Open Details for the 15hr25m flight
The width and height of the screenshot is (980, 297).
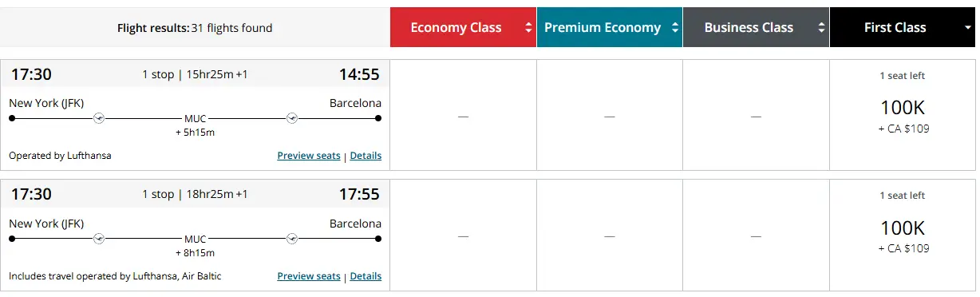pyautogui.click(x=366, y=156)
